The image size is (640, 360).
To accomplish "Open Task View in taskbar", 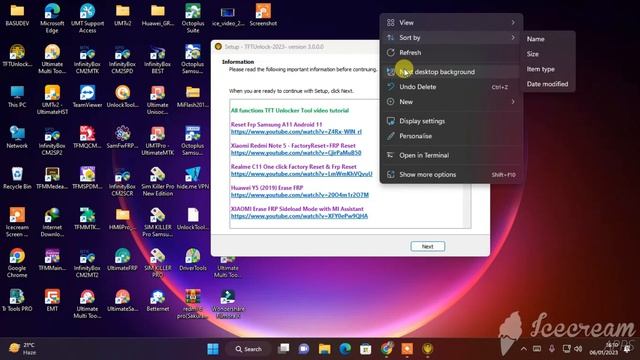I will [283, 349].
